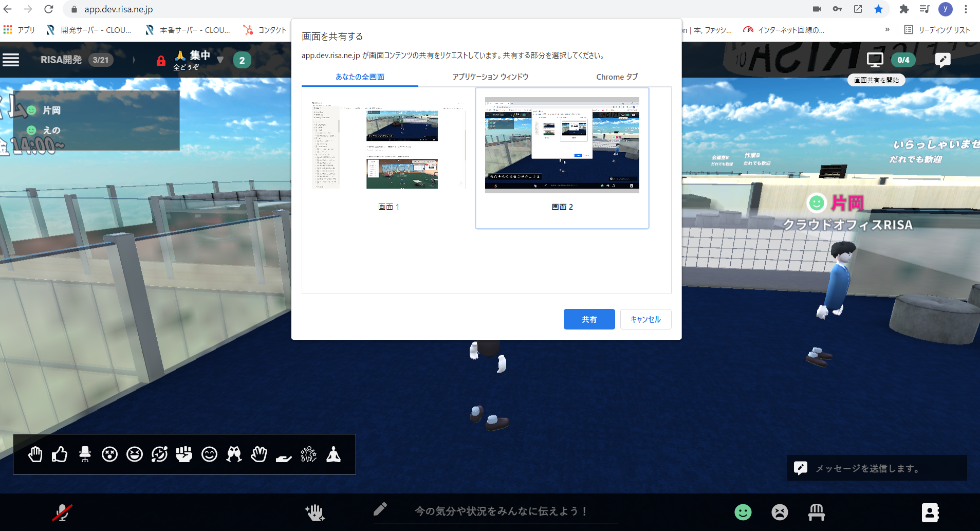Select the raise hand emote
The height and width of the screenshot is (531, 980).
(35, 454)
